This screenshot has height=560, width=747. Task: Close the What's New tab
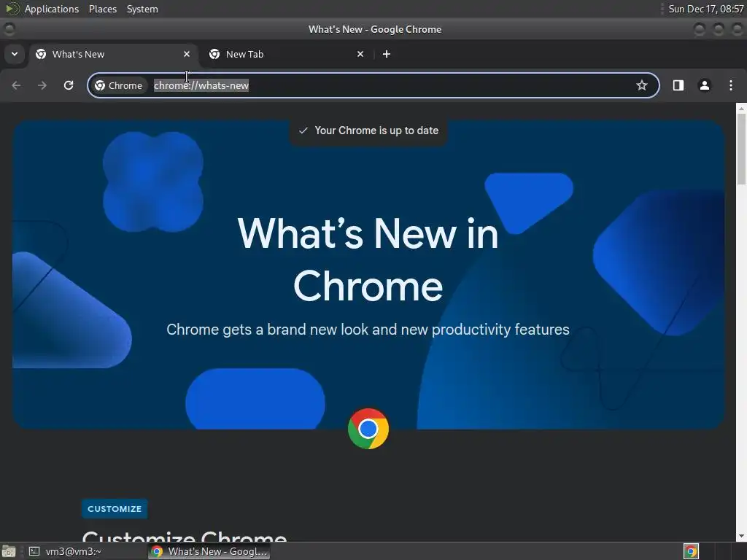pos(187,54)
